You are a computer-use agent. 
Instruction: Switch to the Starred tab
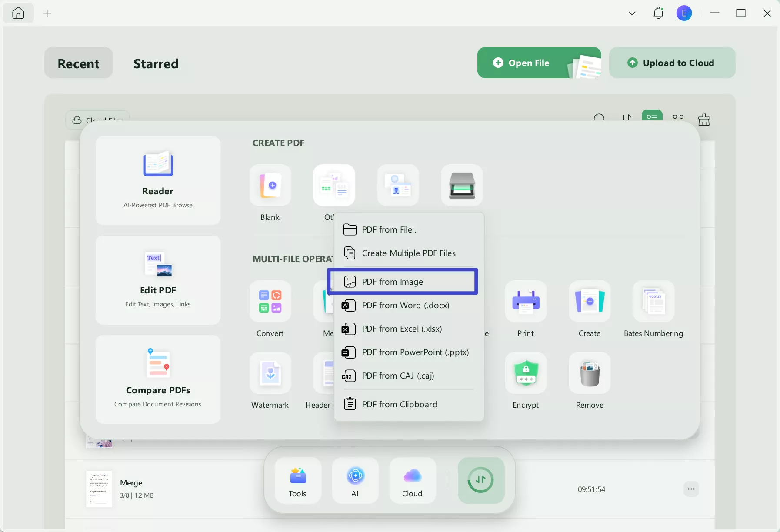click(x=156, y=63)
